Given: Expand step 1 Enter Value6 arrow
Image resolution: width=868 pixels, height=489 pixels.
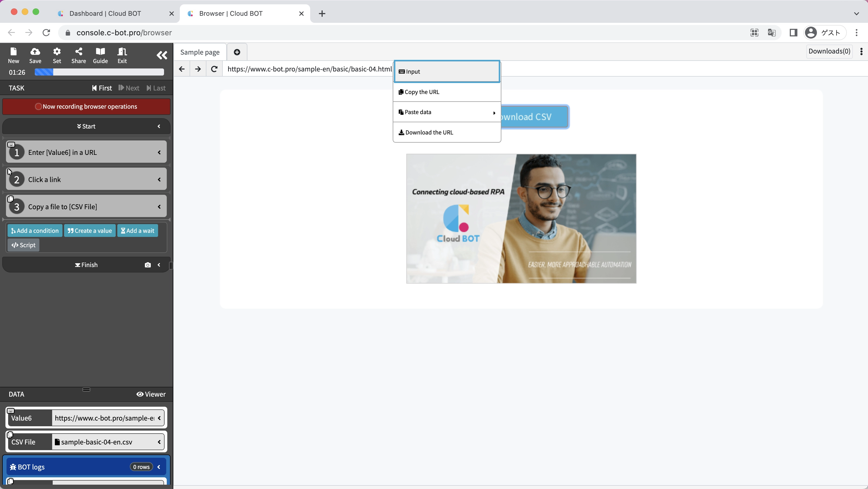Looking at the screenshot, I should pyautogui.click(x=159, y=152).
